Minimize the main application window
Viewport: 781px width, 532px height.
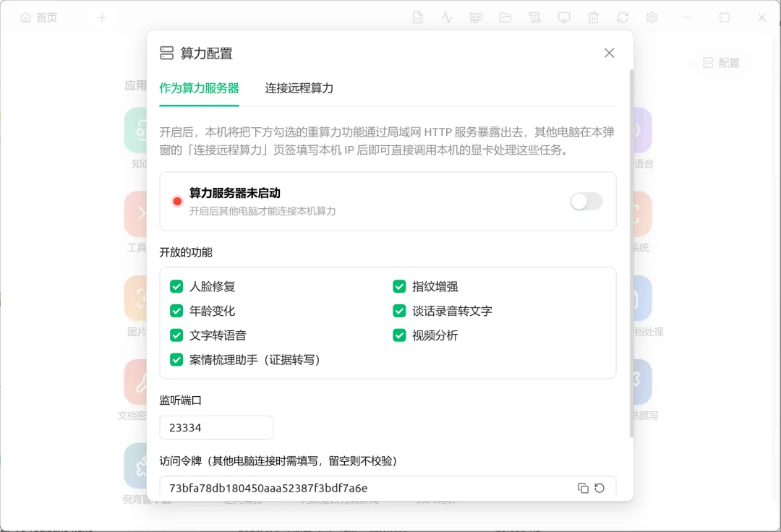pyautogui.click(x=688, y=18)
